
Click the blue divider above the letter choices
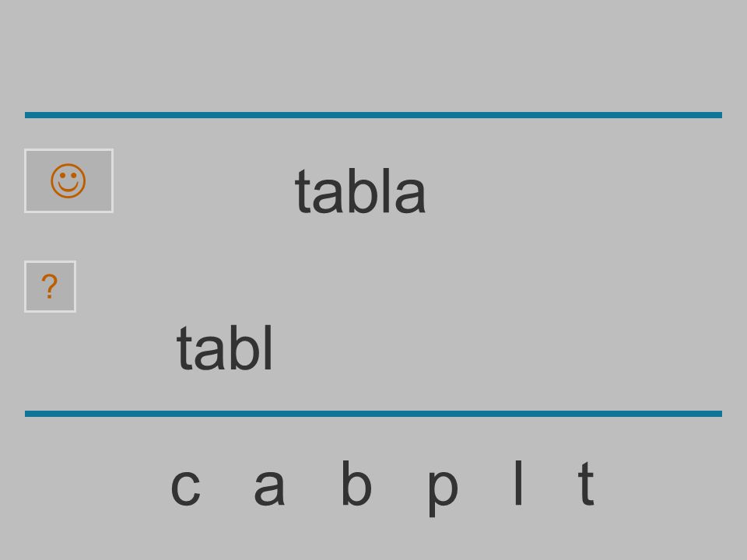pyautogui.click(x=373, y=413)
